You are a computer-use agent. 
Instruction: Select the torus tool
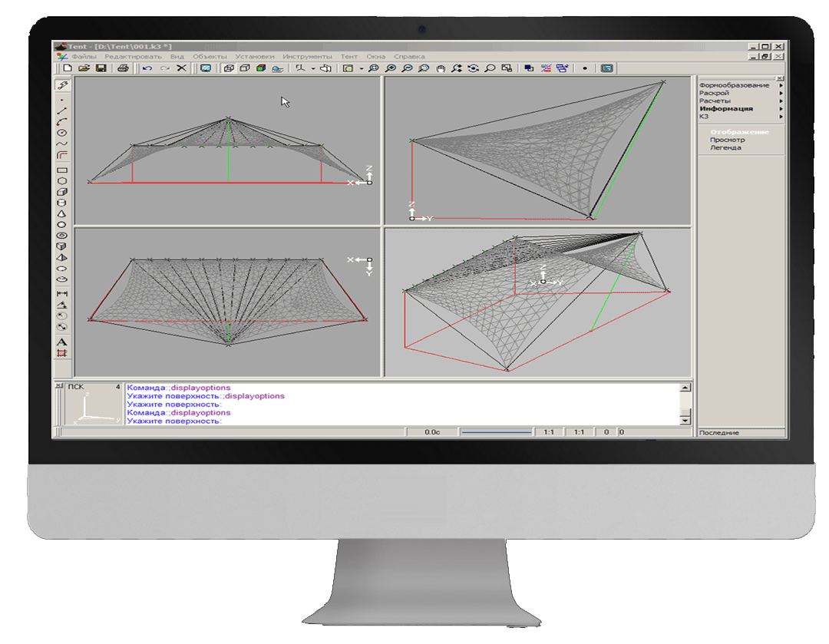(62, 236)
